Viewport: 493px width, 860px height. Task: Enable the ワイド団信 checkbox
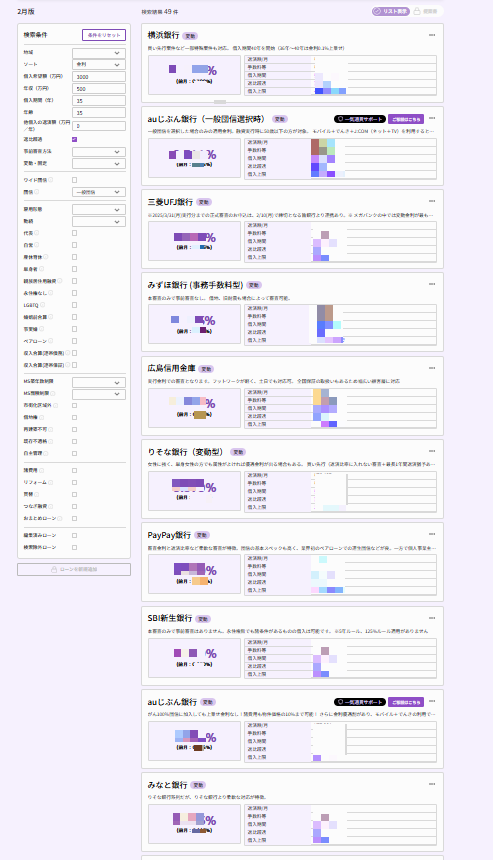point(75,180)
